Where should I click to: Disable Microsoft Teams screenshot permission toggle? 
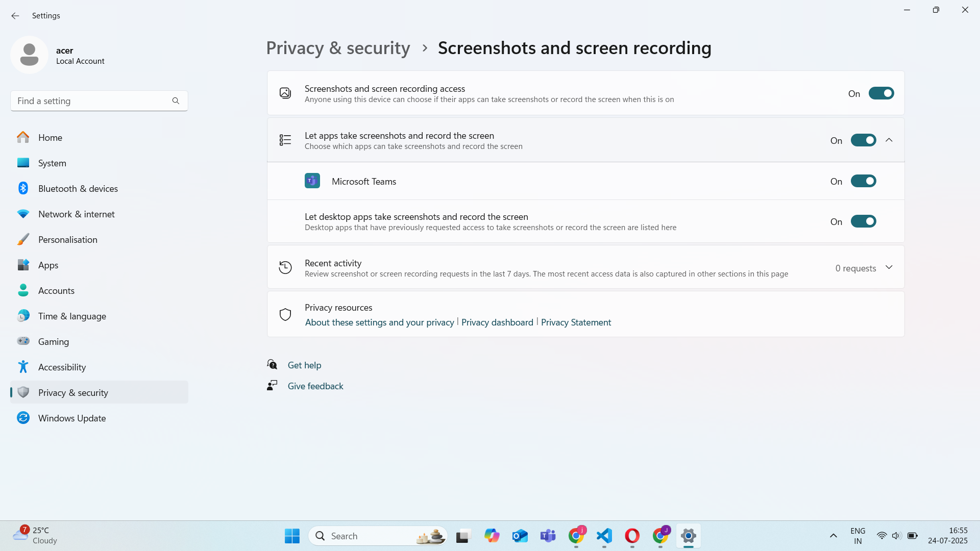(863, 181)
